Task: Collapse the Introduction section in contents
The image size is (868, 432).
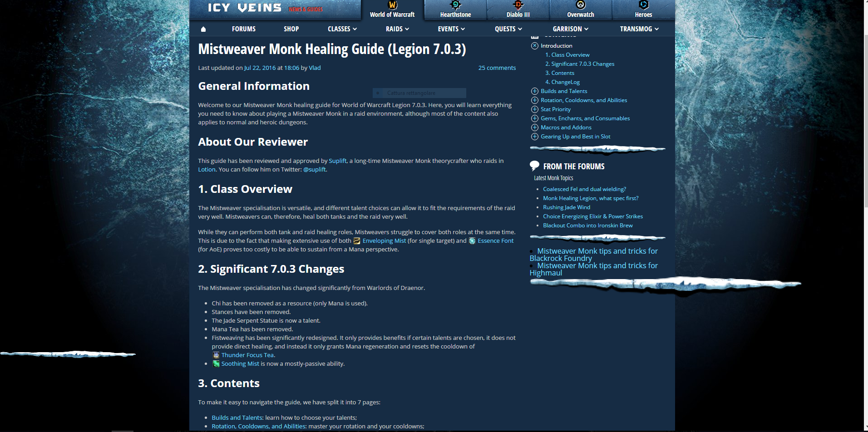Action: tap(535, 46)
